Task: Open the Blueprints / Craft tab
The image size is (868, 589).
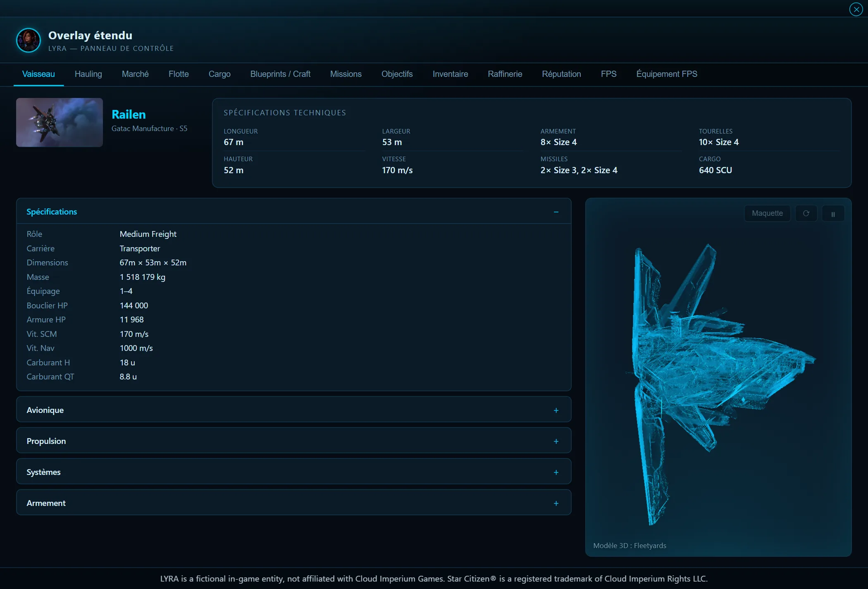Action: [280, 74]
